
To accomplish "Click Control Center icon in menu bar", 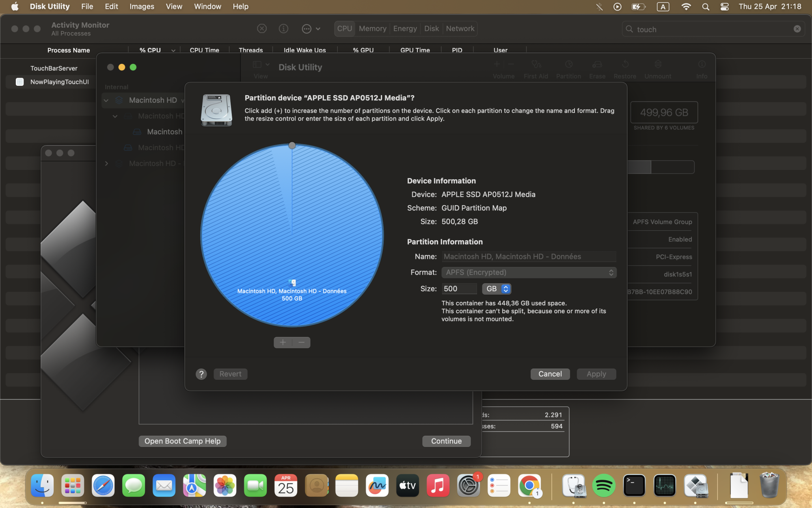I will pos(725,7).
